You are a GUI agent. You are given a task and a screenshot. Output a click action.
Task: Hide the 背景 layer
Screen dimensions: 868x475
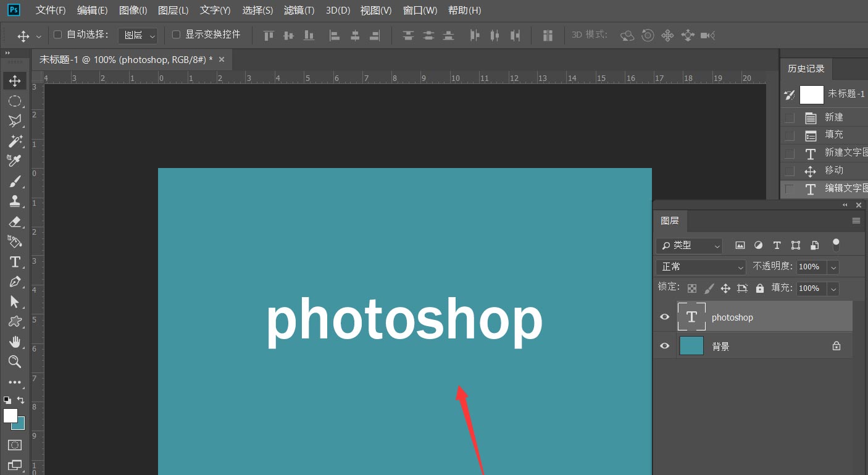coord(665,346)
